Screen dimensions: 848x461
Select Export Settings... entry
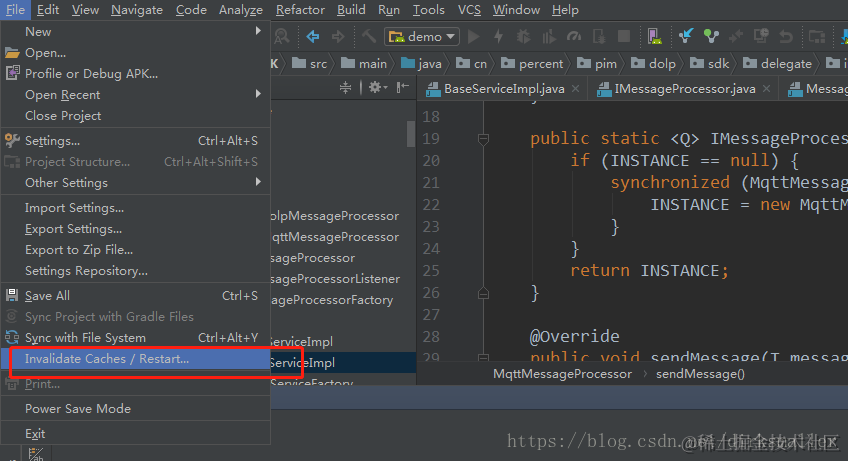pyautogui.click(x=135, y=229)
